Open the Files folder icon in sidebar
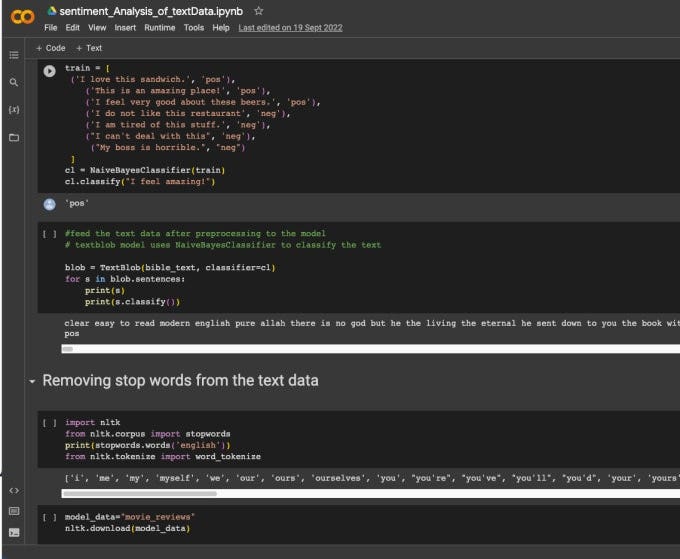This screenshot has width=680, height=559. click(x=14, y=137)
